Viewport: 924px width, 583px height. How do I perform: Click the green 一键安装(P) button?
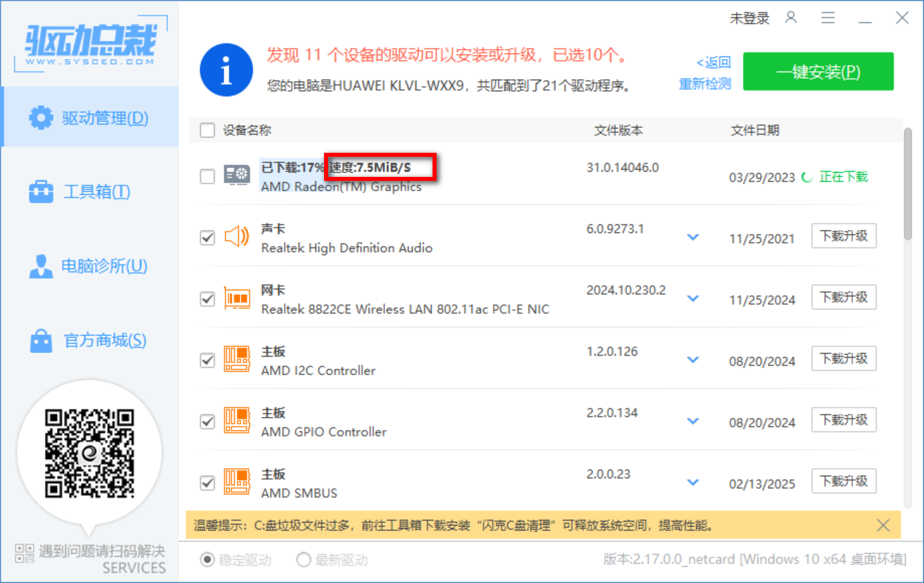click(818, 72)
